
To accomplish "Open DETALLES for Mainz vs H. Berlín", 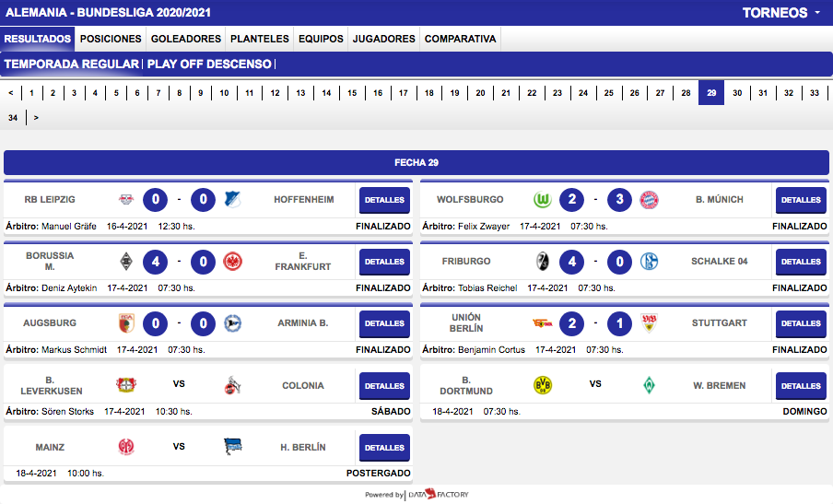I will [384, 448].
